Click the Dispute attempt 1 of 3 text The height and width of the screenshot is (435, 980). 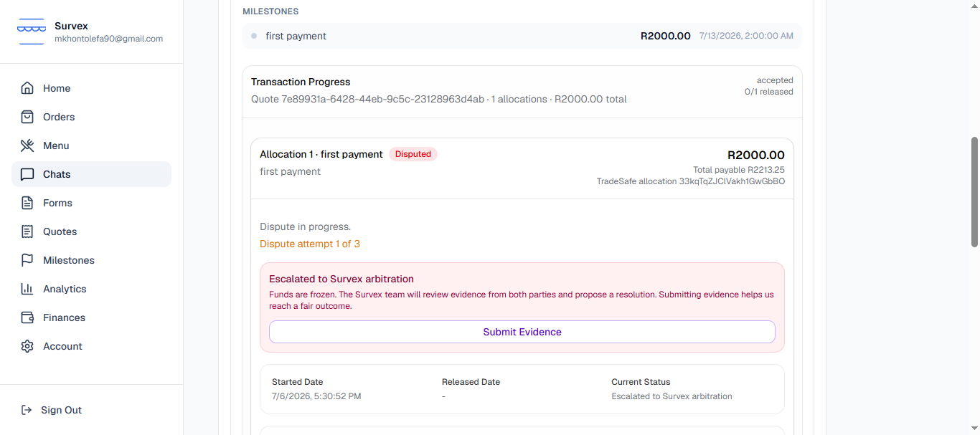(310, 244)
